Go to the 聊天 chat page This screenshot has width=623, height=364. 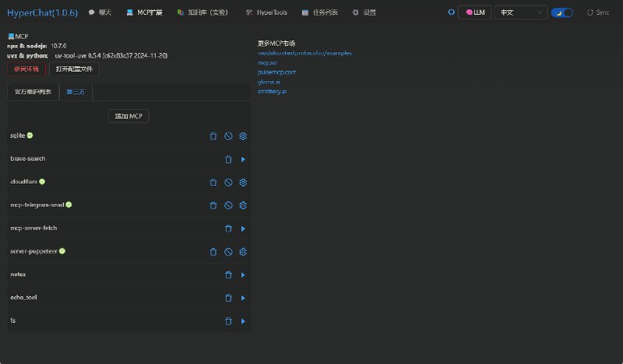98,12
